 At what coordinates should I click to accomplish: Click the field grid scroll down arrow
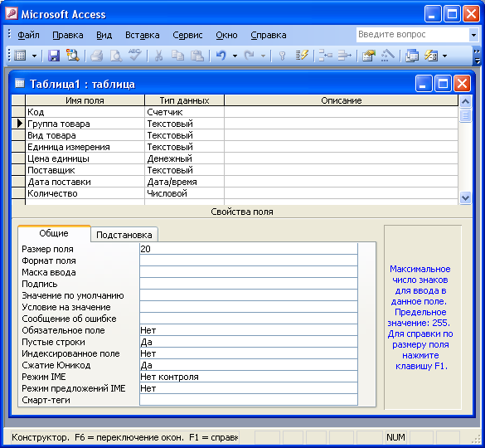click(465, 197)
